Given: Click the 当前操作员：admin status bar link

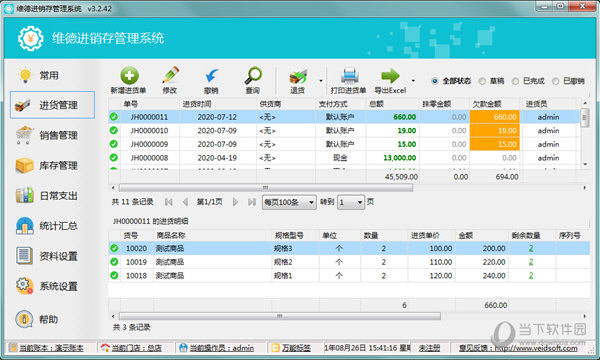Looking at the screenshot, I should pyautogui.click(x=222, y=348).
